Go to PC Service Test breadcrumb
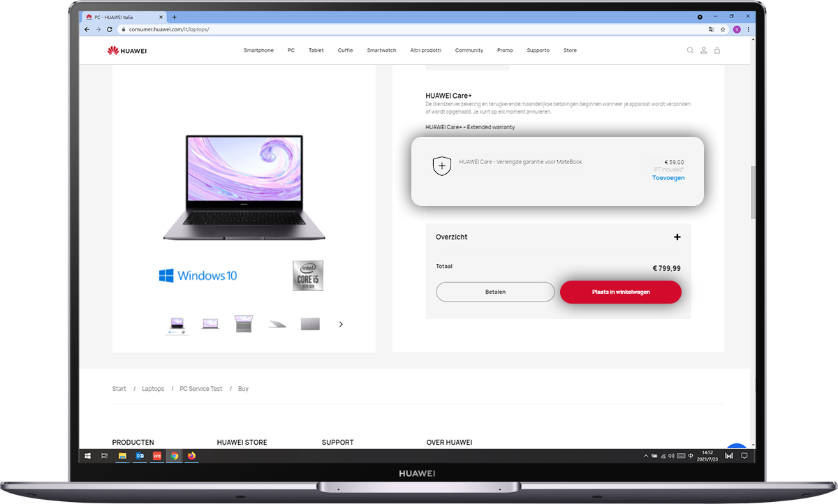Image resolution: width=838 pixels, height=504 pixels. (201, 389)
